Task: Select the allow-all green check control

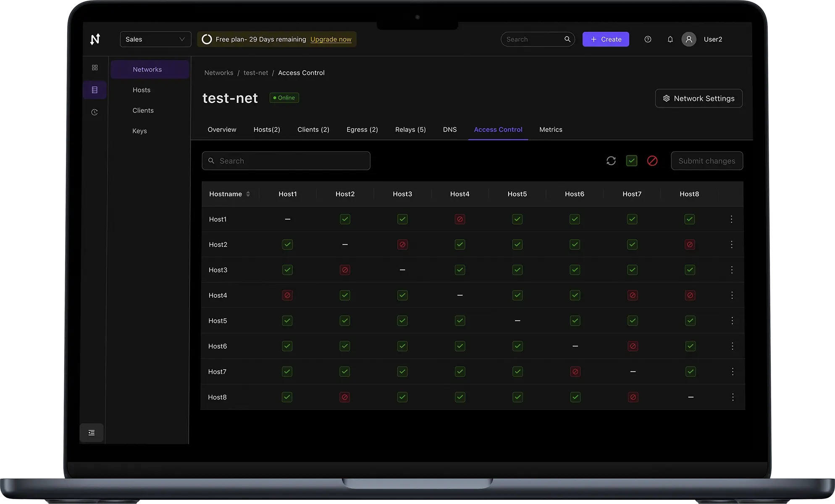Action: click(x=632, y=161)
